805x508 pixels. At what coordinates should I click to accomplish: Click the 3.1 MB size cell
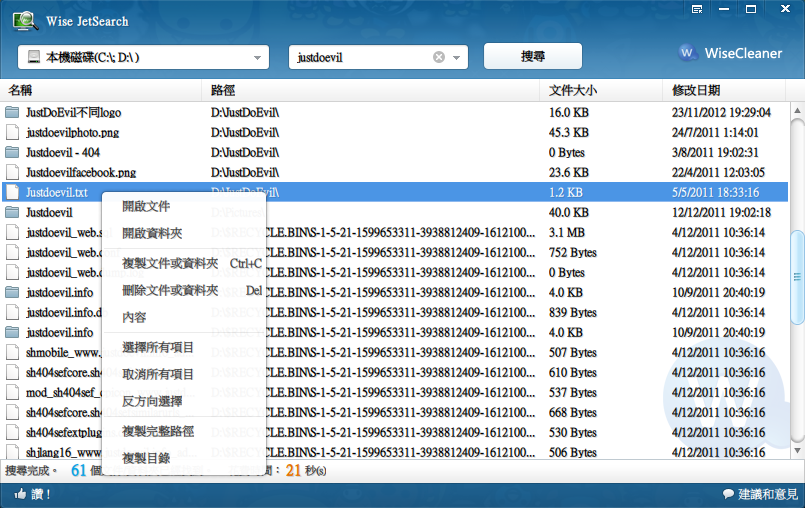click(566, 232)
